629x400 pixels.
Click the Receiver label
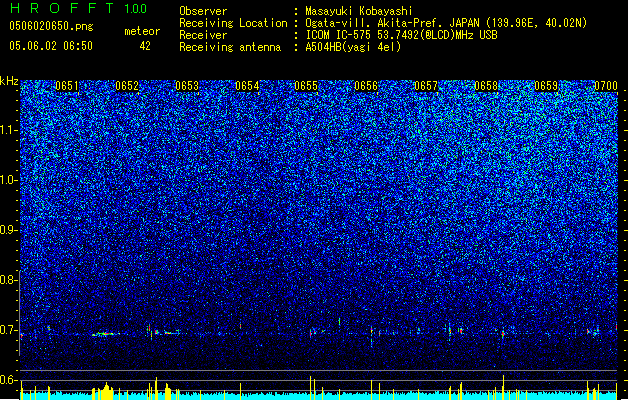(203, 35)
